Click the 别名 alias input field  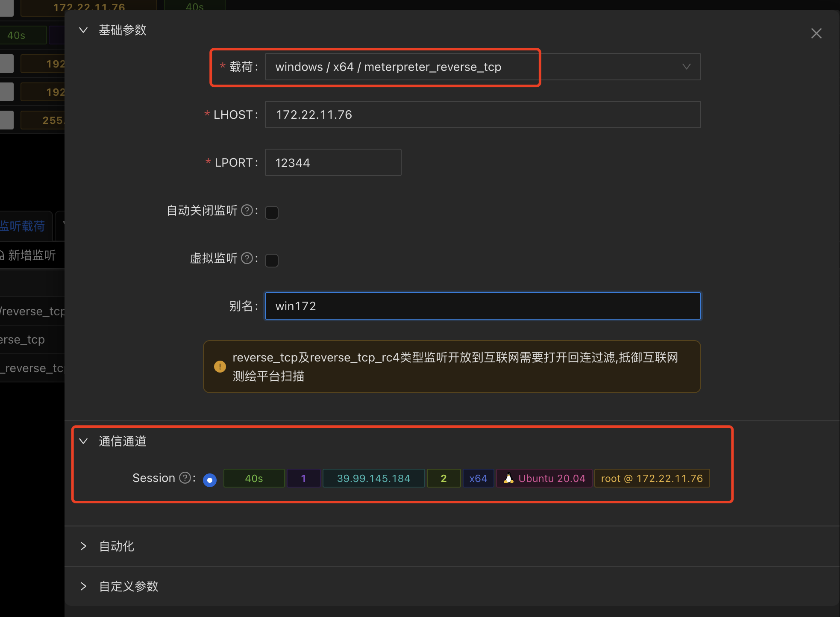pos(482,306)
